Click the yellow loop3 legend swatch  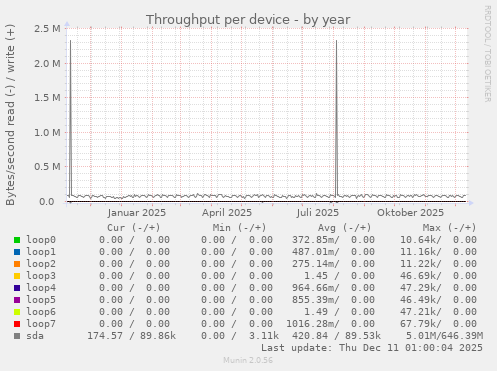pyautogui.click(x=17, y=276)
